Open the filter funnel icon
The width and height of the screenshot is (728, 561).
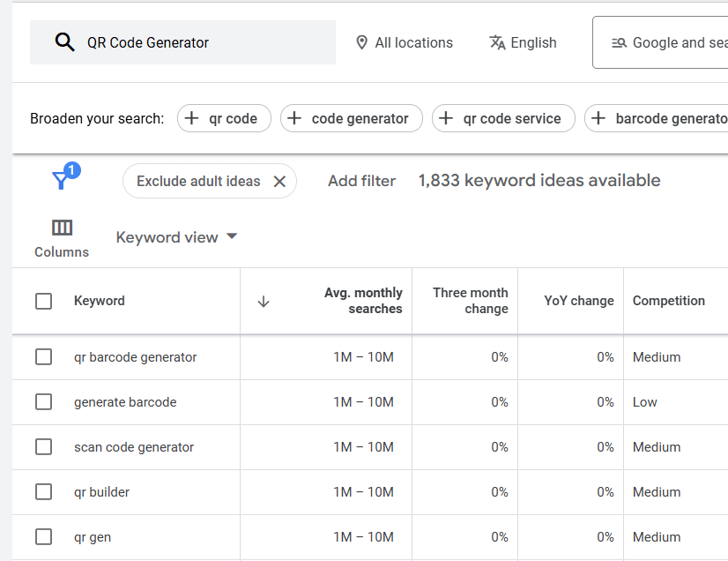[61, 180]
